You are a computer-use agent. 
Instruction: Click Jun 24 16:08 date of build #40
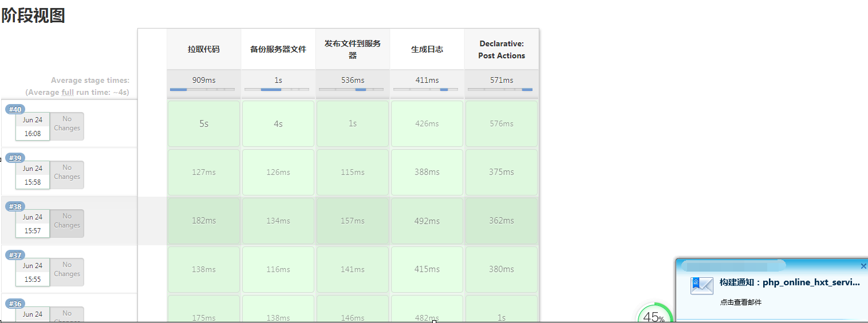tap(33, 126)
